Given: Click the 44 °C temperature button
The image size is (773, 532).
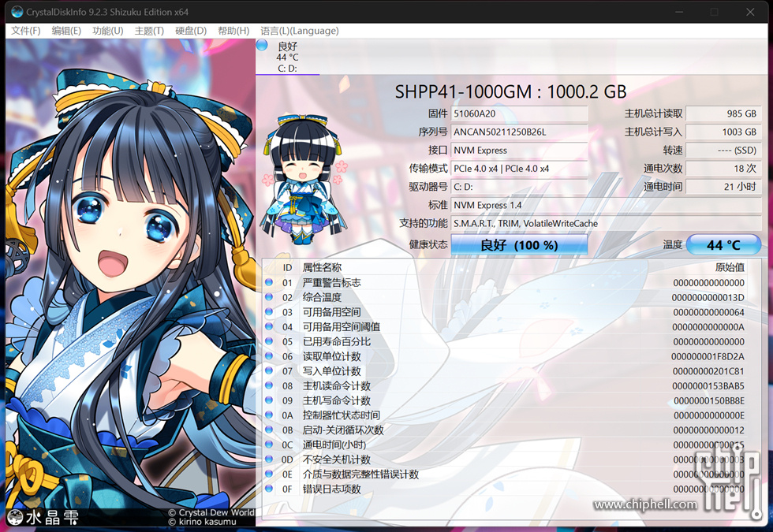Looking at the screenshot, I should 723,245.
